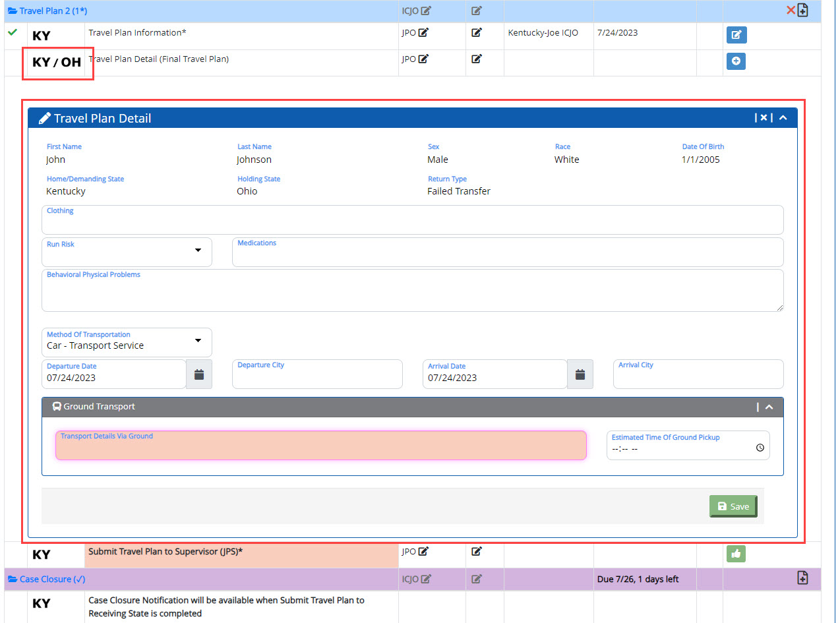The height and width of the screenshot is (623, 840).
Task: Open the Method Of Transportation dropdown
Action: (127, 342)
